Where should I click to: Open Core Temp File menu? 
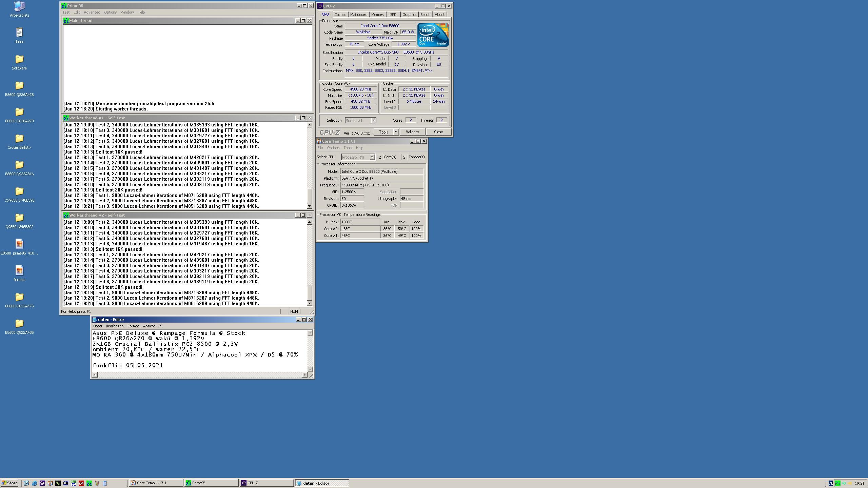tap(320, 148)
